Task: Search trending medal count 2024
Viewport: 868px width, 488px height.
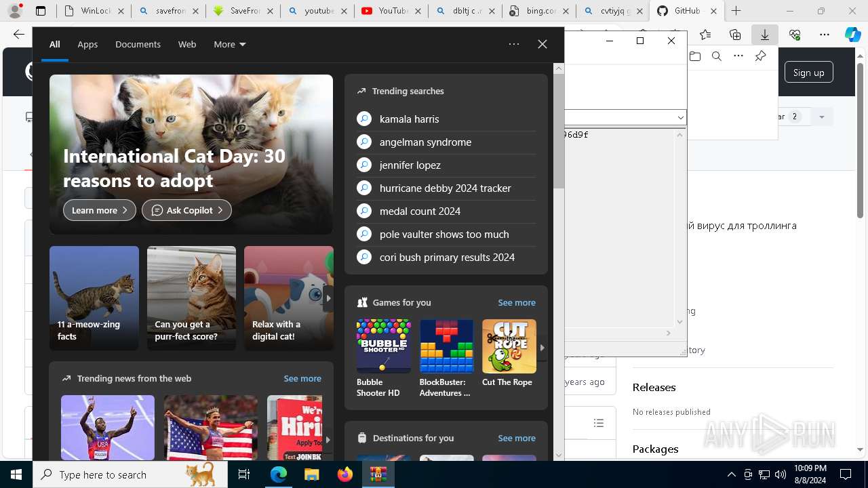Action: click(x=446, y=211)
